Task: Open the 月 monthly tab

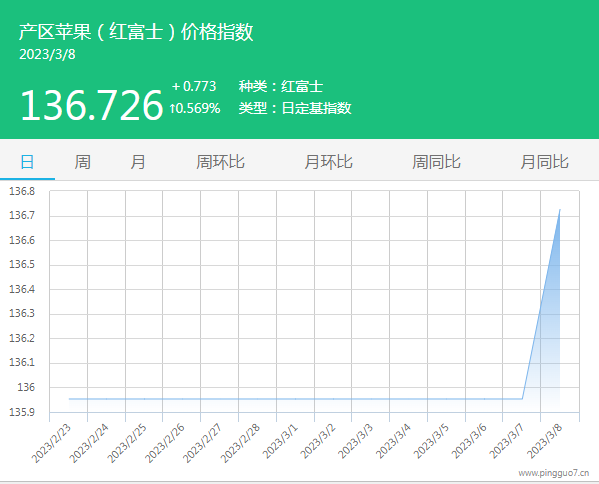Action: (138, 162)
